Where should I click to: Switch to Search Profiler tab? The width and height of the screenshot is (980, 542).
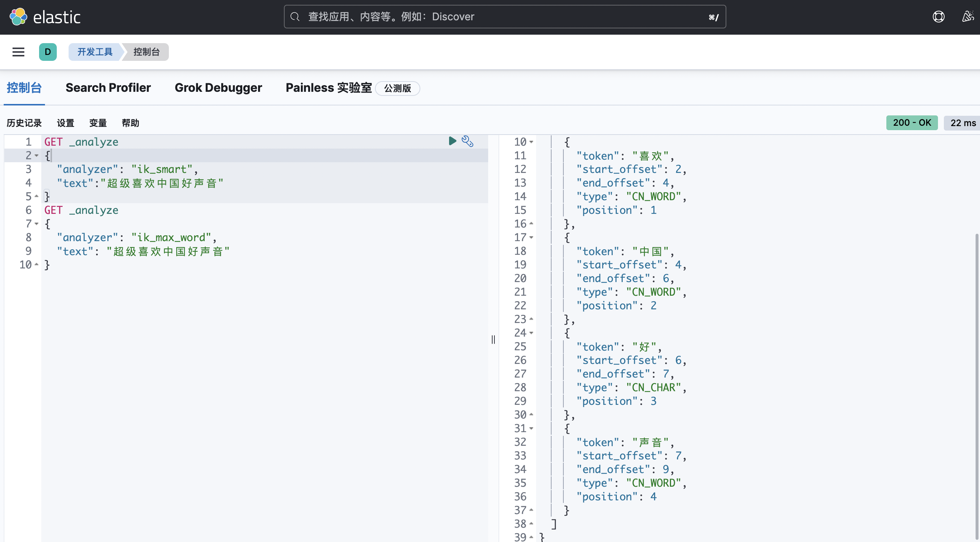[x=108, y=88]
